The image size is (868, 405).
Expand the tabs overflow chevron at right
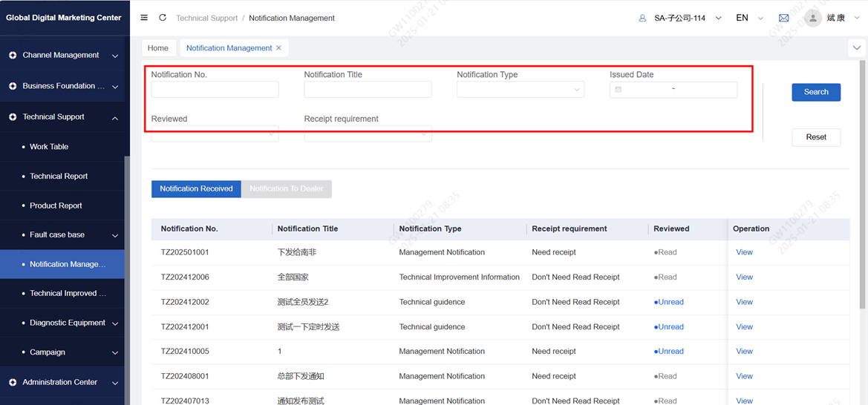click(857, 48)
